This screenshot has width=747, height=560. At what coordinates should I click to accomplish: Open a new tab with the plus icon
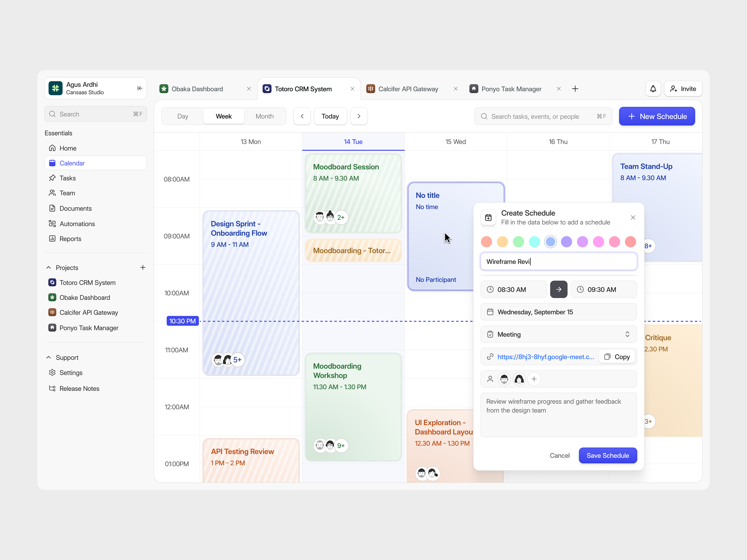tap(575, 89)
